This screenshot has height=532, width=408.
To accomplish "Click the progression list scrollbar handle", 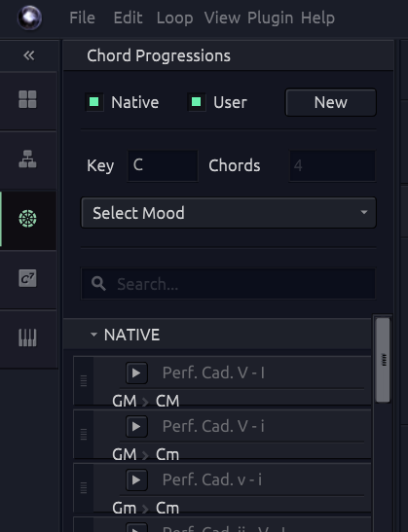I will (384, 360).
